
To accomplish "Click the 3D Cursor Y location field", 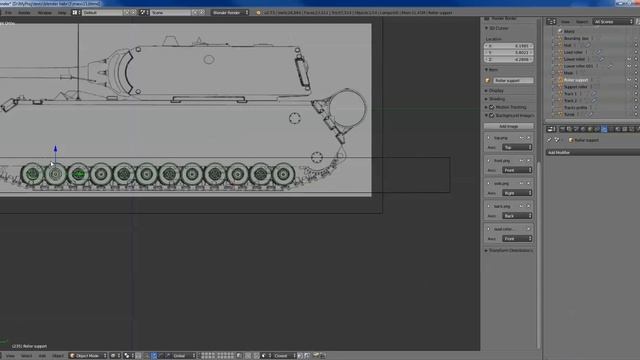I will tap(509, 53).
